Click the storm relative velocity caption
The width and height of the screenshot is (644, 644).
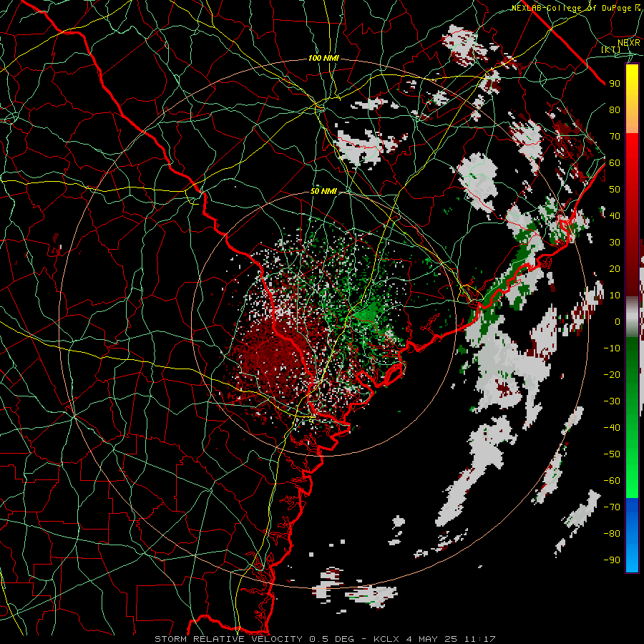pos(325,639)
